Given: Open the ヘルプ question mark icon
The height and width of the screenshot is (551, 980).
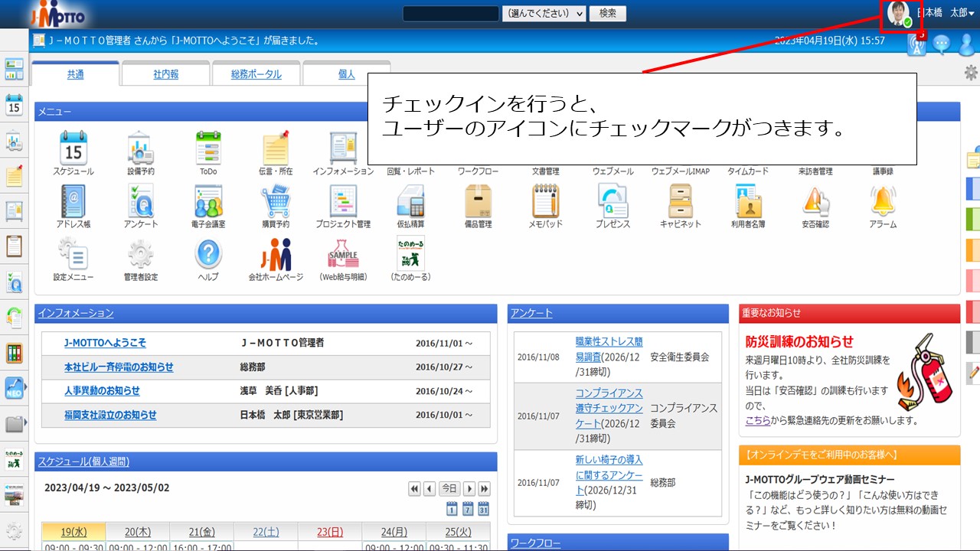Looking at the screenshot, I should 208,255.
